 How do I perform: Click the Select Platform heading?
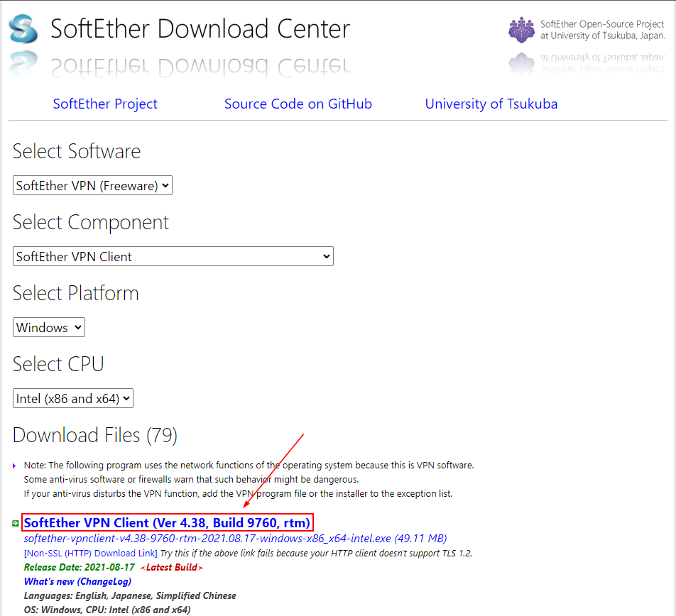pos(76,293)
